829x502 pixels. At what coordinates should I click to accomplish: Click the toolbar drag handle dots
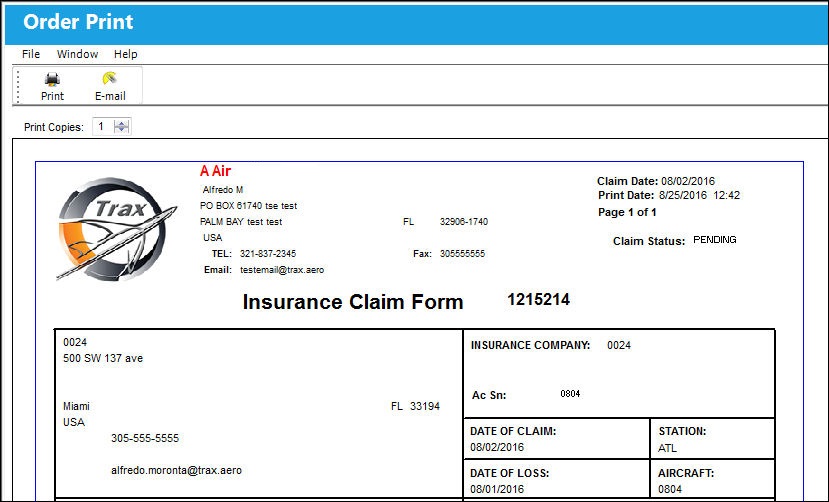(x=18, y=86)
